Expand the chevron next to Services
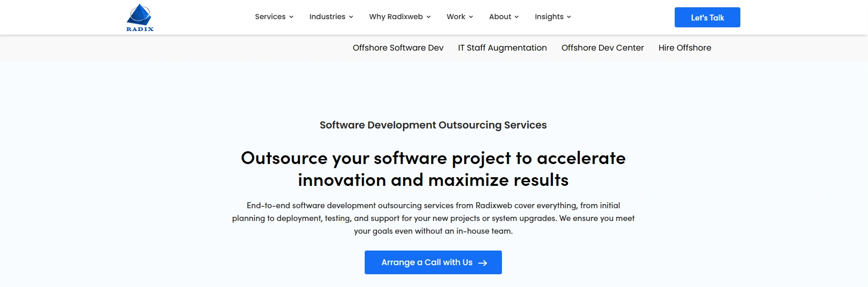868x287 pixels. (291, 17)
